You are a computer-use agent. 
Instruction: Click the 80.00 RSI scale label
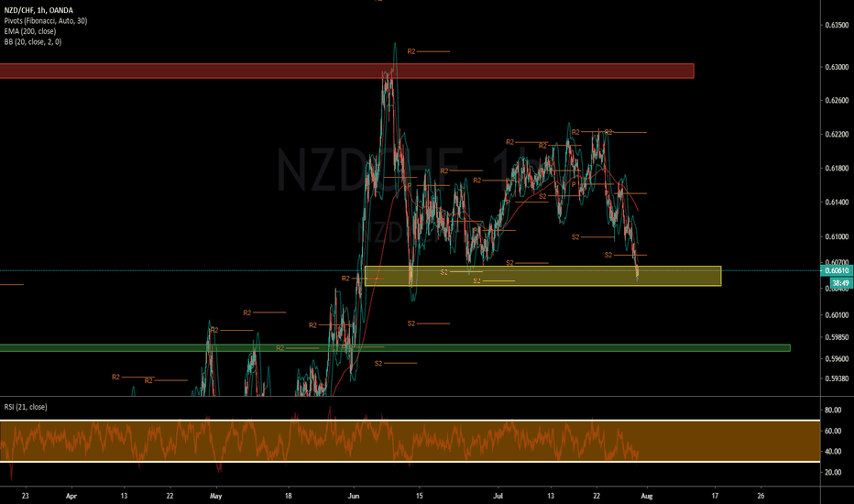833,410
